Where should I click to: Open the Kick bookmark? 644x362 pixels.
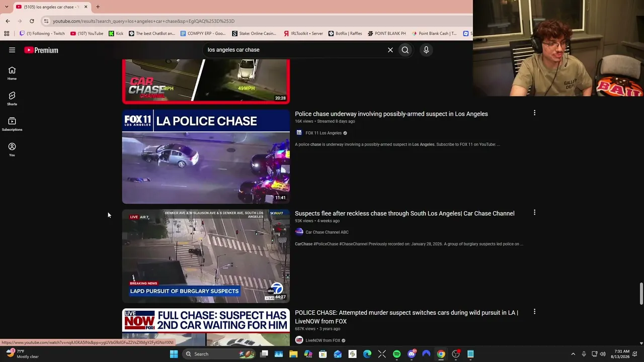pyautogui.click(x=116, y=34)
